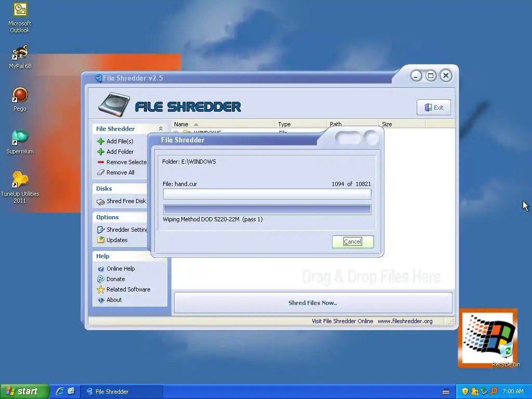This screenshot has height=399, width=532.
Task: Click Visit File Shredder Online text
Action: coord(342,321)
